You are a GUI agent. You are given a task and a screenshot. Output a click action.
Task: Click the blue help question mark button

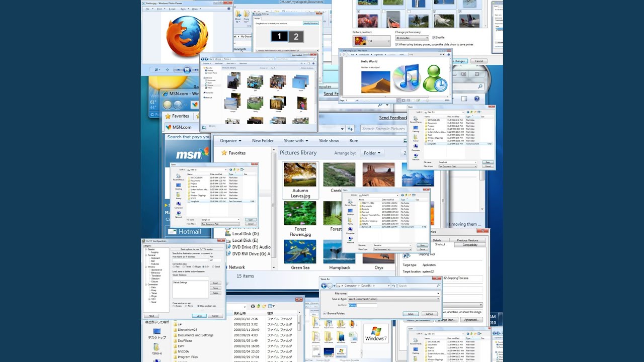pos(476,99)
